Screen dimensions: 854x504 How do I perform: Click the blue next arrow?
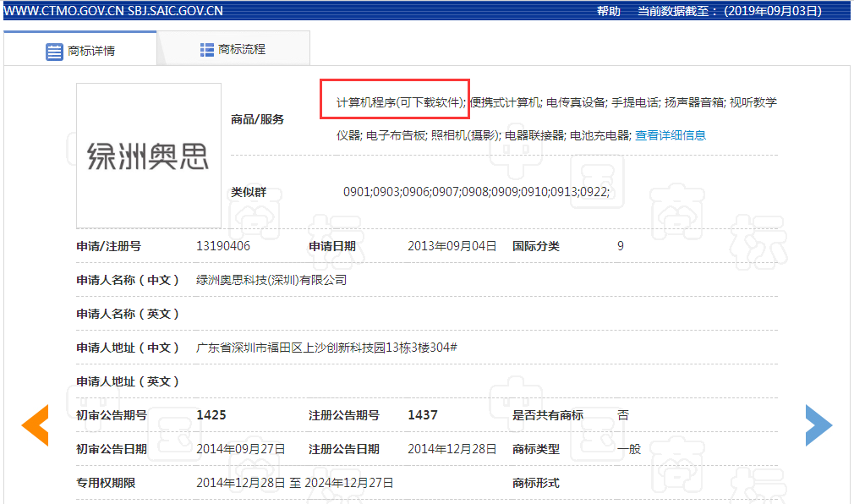[819, 425]
